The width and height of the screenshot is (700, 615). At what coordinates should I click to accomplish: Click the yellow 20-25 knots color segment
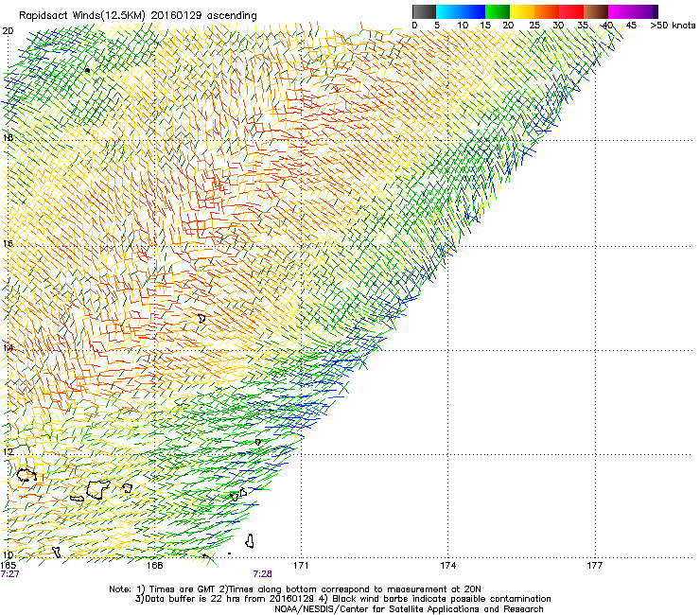[522, 11]
